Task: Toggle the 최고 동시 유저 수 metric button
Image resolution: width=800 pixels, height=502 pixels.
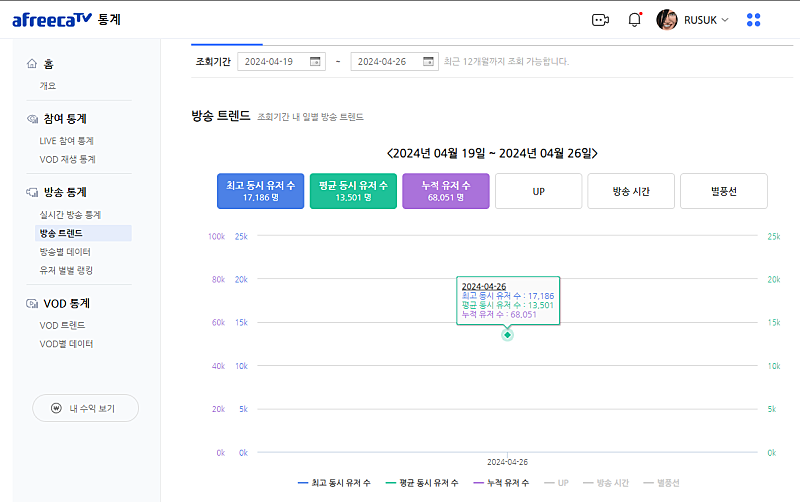Action: 260,191
